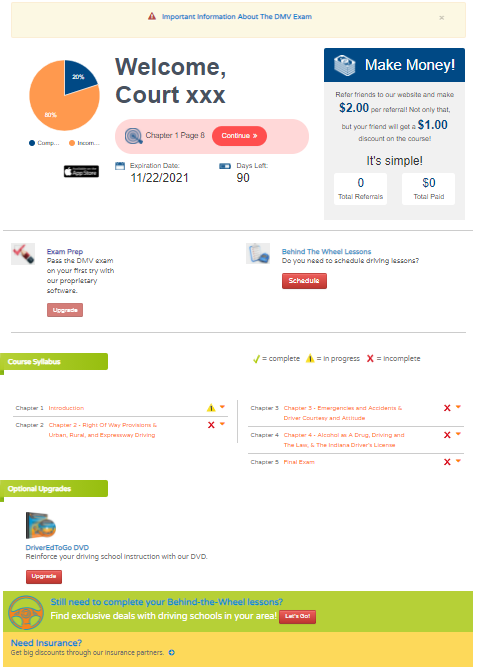Toggle the Completed legend item in pie chart
The height and width of the screenshot is (672, 477).
pos(44,143)
